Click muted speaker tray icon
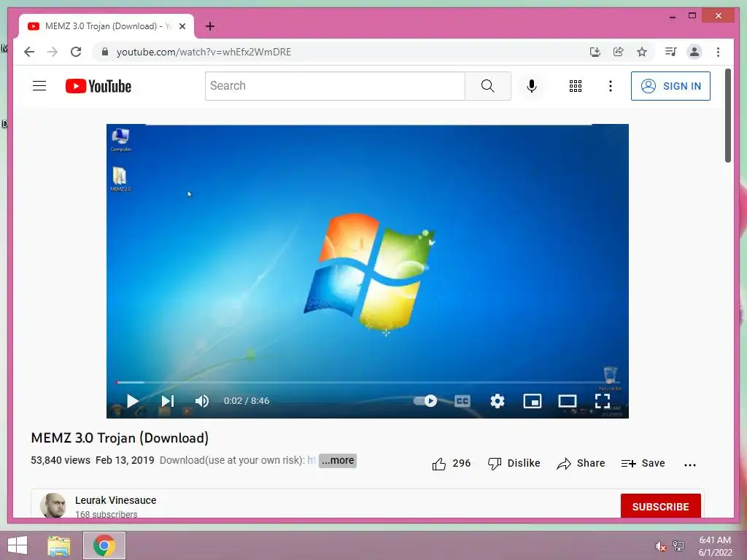Screen dimensions: 747x560 (660, 546)
